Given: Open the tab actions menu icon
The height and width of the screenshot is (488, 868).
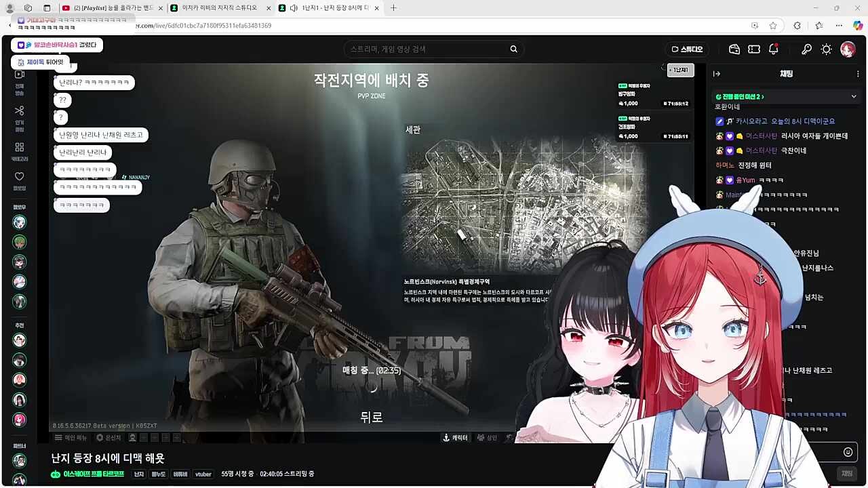Looking at the screenshot, I should pyautogui.click(x=47, y=8).
